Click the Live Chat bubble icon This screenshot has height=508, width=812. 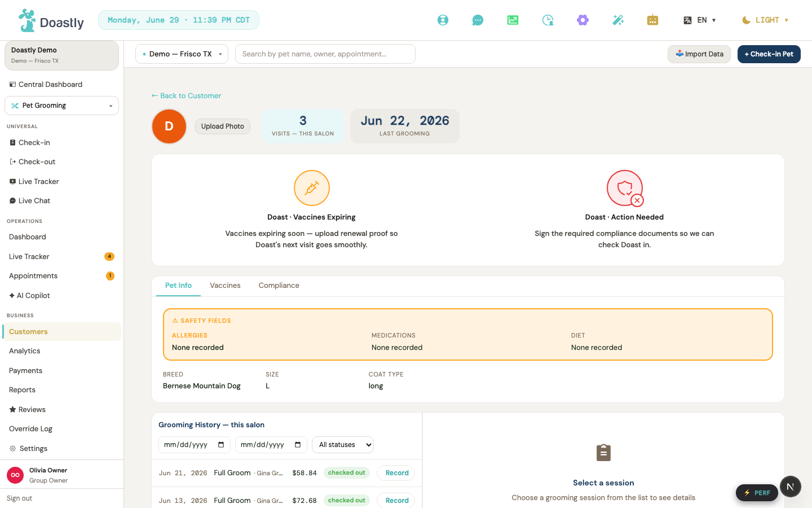coord(12,201)
